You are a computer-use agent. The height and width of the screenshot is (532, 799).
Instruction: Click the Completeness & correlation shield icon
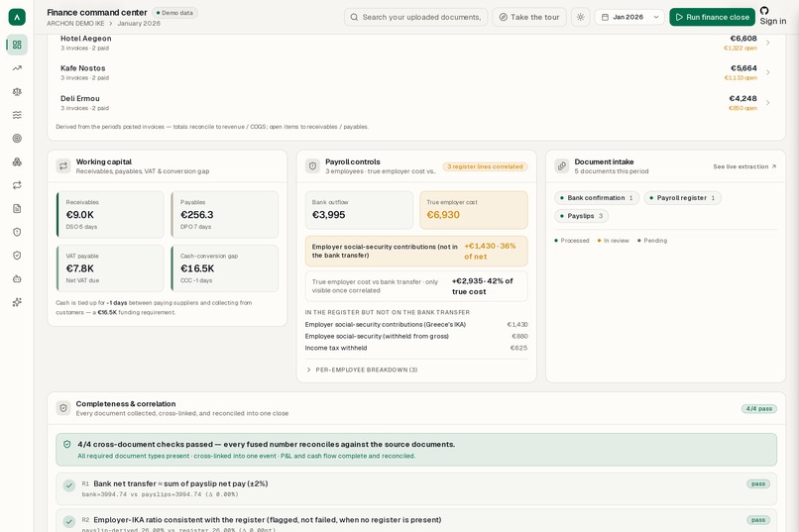pyautogui.click(x=63, y=408)
